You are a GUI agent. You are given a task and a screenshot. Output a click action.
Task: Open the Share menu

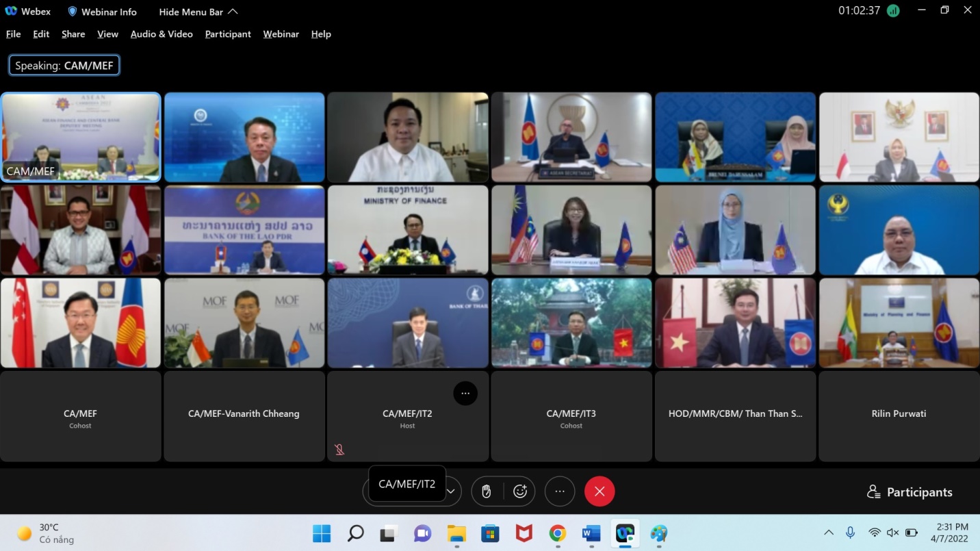pos(73,34)
